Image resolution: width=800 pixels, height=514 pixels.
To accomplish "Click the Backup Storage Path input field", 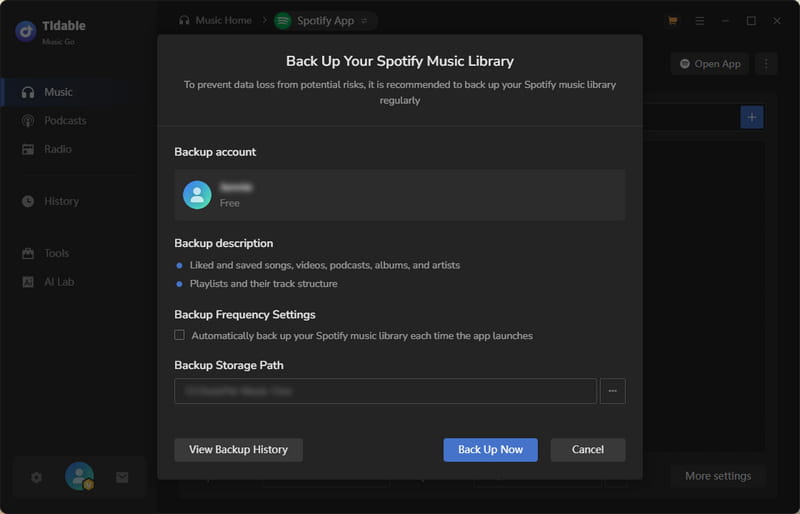I will pos(385,390).
